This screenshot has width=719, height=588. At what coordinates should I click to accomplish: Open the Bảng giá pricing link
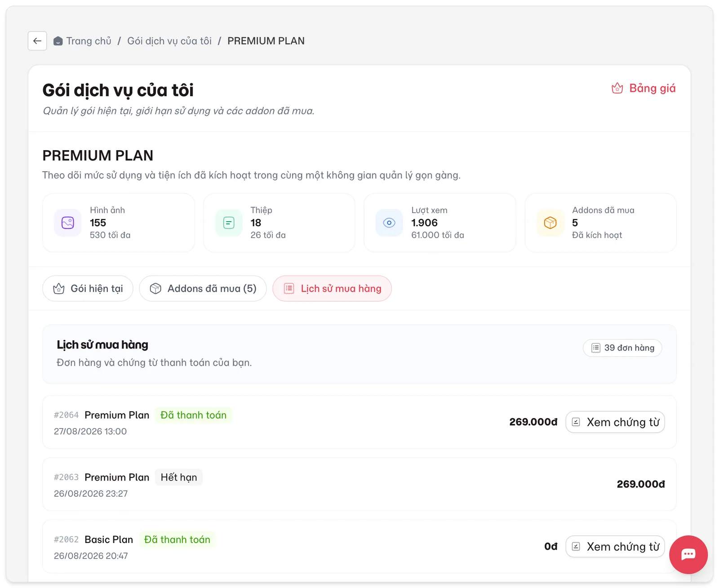pyautogui.click(x=644, y=88)
